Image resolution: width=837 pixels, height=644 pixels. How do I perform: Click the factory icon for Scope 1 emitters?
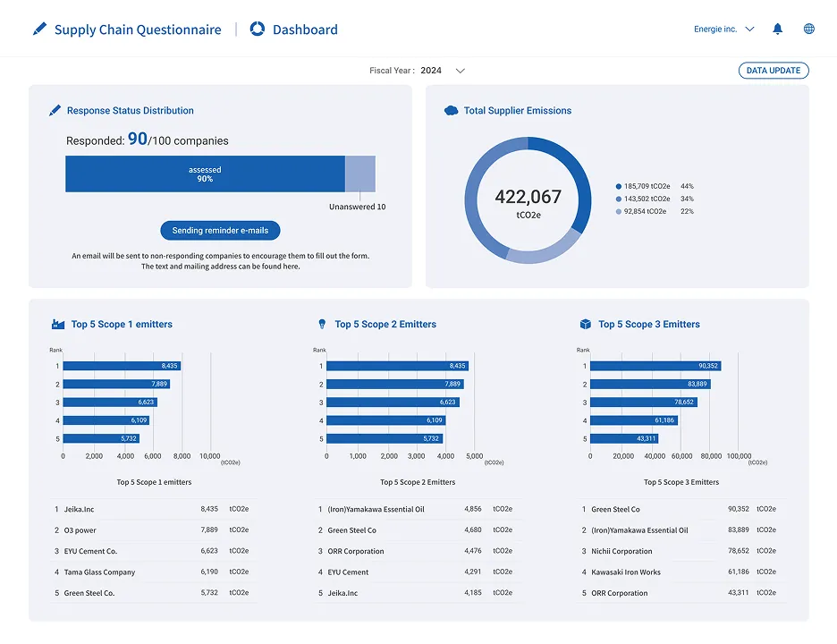58,325
